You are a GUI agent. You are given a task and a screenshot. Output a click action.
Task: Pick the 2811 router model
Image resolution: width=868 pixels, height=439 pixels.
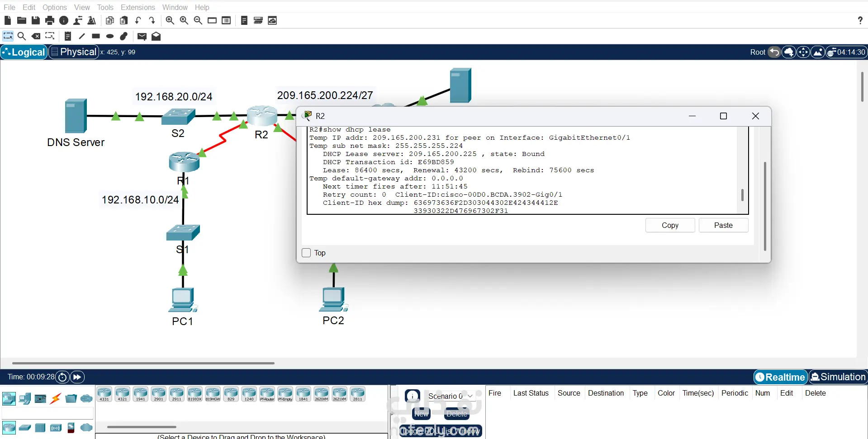(358, 394)
